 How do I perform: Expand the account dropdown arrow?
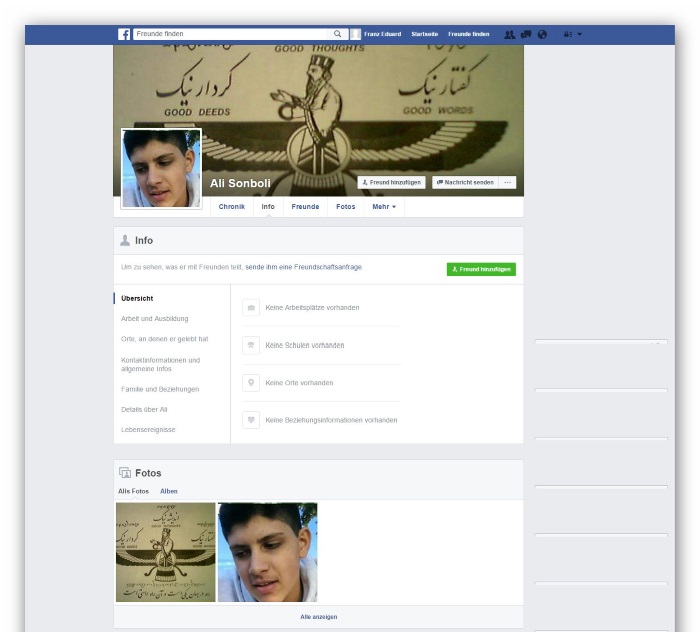click(x=579, y=34)
